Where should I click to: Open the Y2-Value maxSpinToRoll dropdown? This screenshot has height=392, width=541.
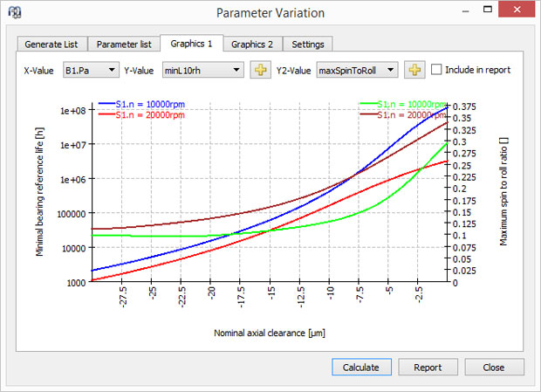pos(356,70)
